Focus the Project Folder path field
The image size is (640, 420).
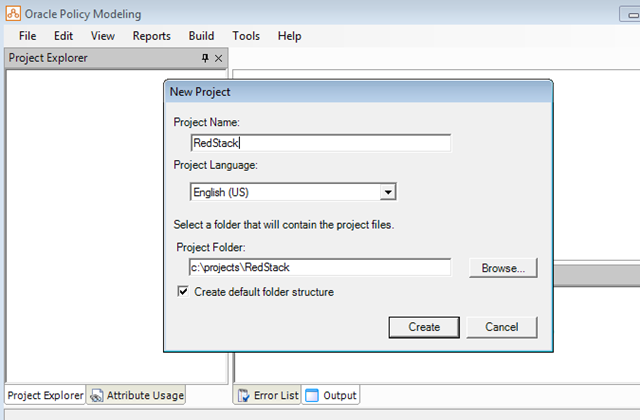[x=320, y=268]
